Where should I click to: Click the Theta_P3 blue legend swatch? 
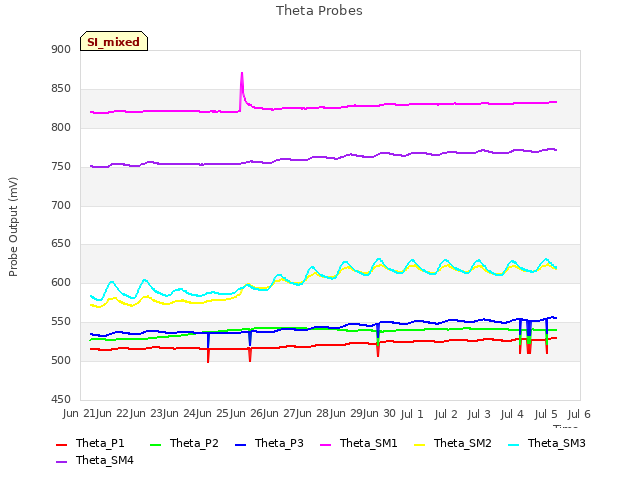tap(241, 444)
